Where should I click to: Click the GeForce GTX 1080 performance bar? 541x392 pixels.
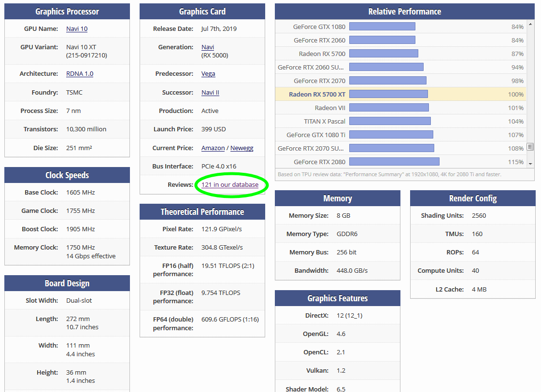(x=382, y=27)
